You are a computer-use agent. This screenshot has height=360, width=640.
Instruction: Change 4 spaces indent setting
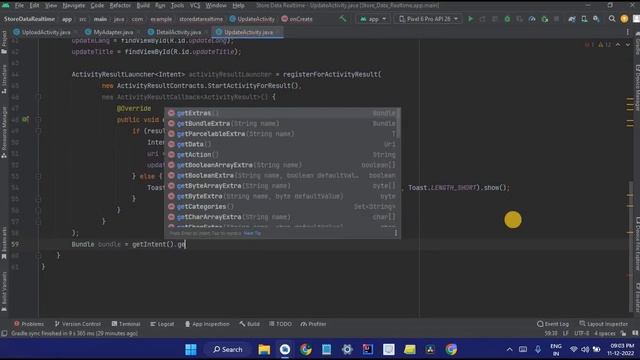[x=604, y=333]
